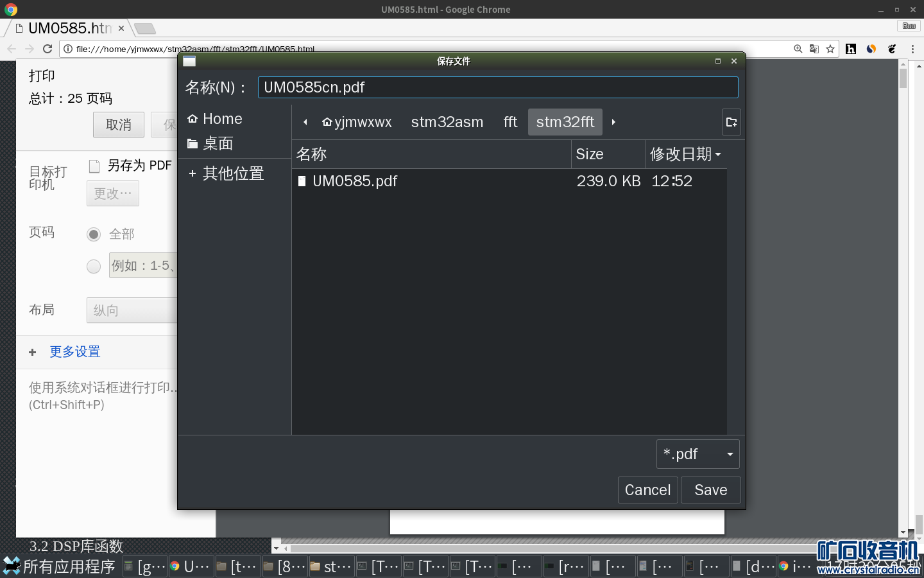Click the 保存文件 dialog window icon
This screenshot has height=578, width=924.
189,61
